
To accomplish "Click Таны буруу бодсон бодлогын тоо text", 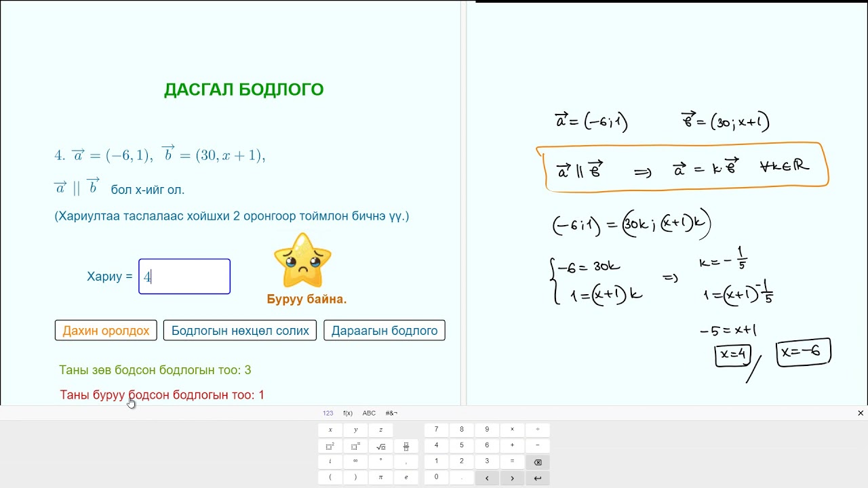I will click(162, 394).
